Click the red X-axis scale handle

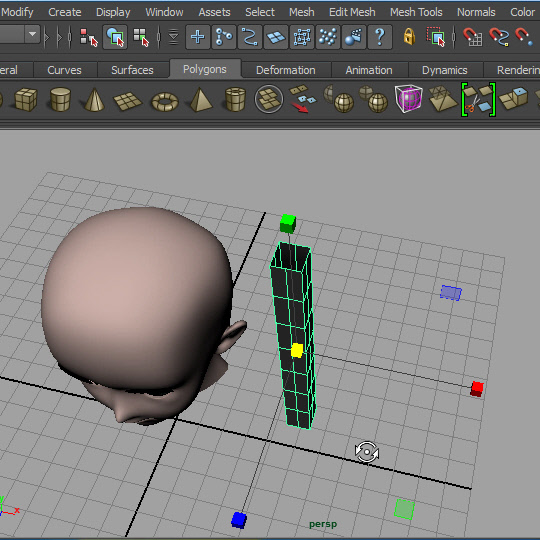point(477,389)
